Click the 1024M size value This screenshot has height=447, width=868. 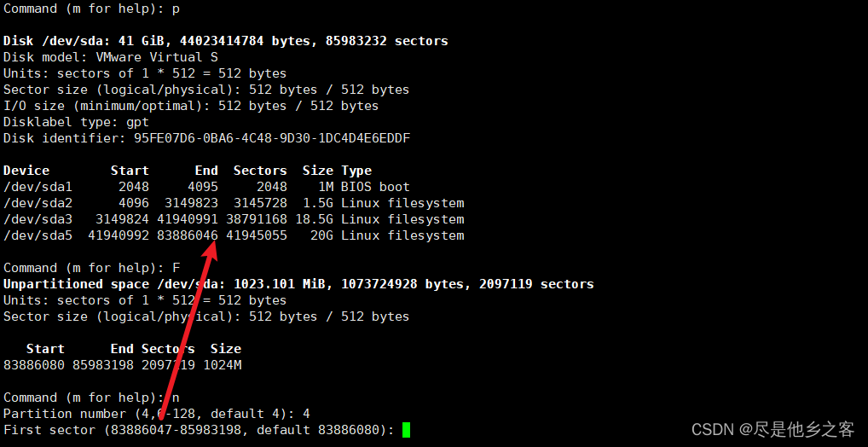click(222, 365)
